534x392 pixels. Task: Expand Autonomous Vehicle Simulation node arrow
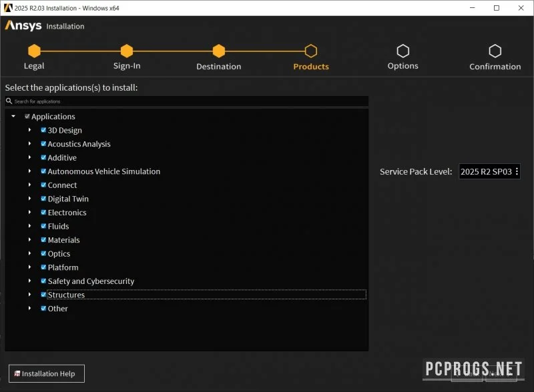pyautogui.click(x=29, y=171)
